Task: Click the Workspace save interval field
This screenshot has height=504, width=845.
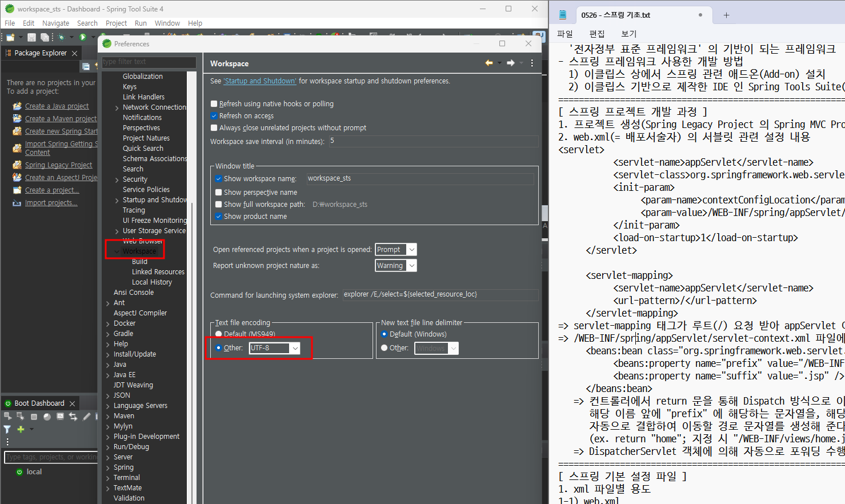Action: tap(434, 141)
